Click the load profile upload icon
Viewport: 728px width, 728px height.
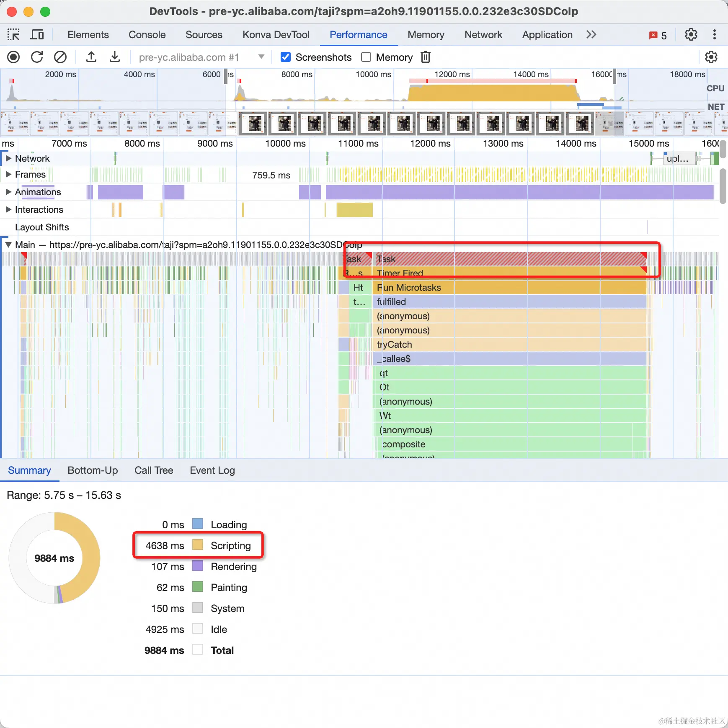[x=91, y=57]
